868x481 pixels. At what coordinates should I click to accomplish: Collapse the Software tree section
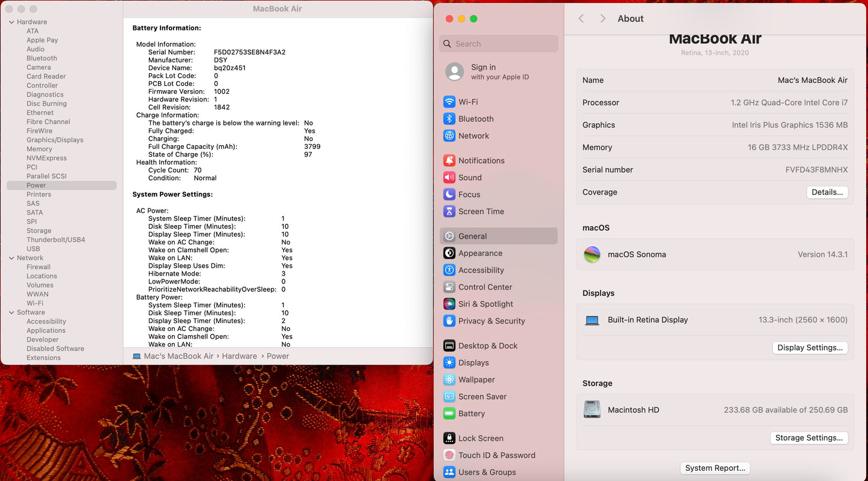click(11, 312)
